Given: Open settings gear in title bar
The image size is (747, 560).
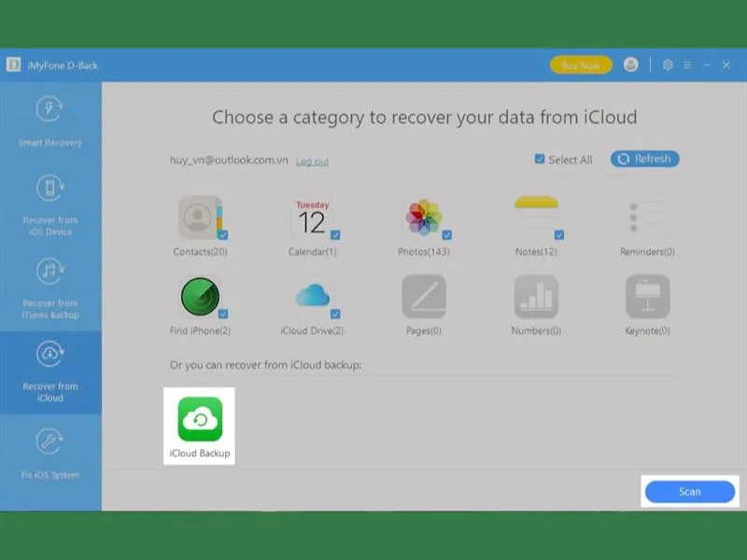Looking at the screenshot, I should 668,64.
